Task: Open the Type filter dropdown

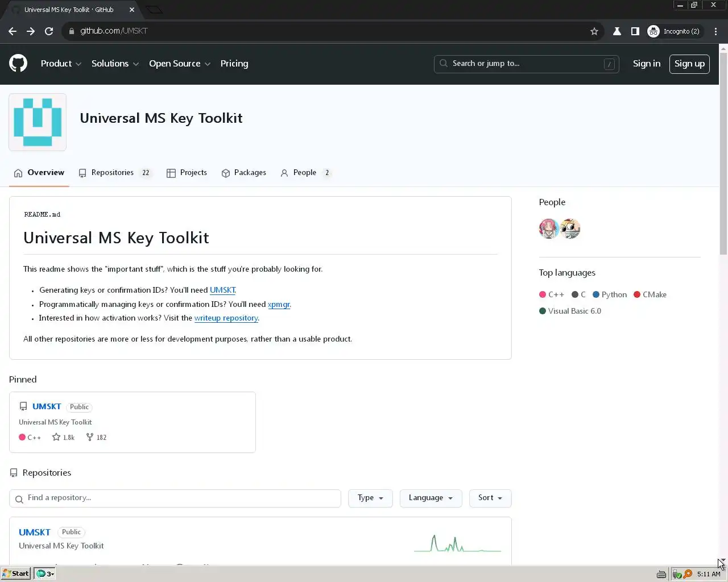Action: tap(370, 498)
